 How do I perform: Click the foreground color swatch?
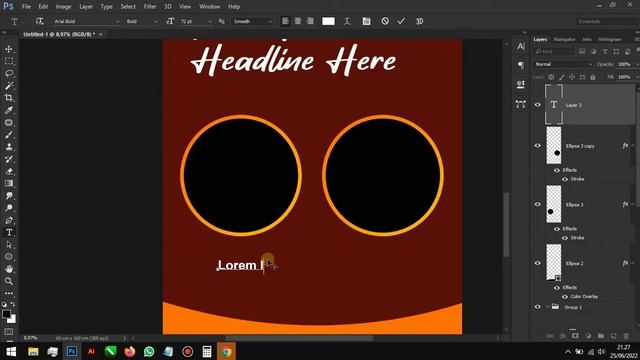(6, 314)
